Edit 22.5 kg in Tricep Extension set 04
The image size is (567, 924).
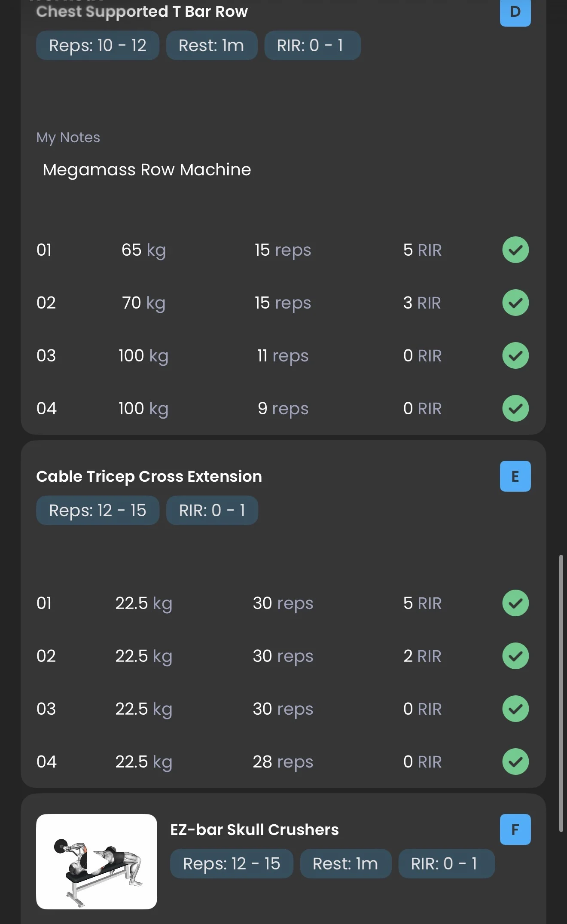pos(143,762)
